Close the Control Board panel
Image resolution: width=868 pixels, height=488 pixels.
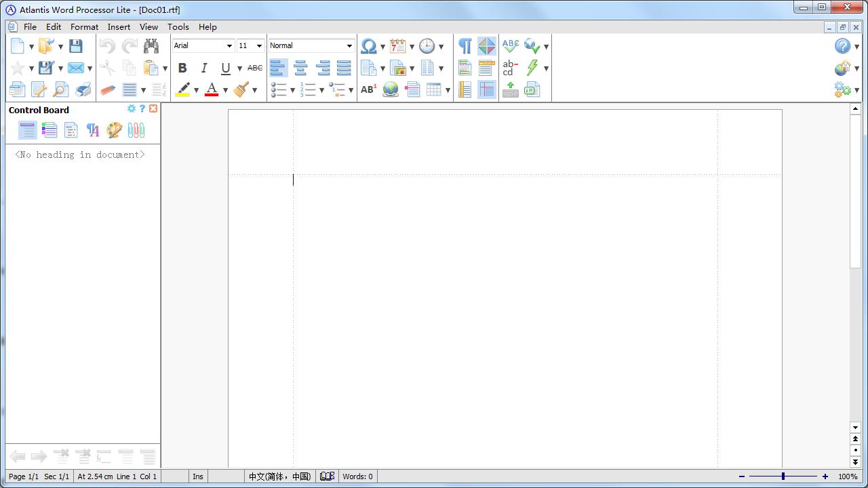point(153,108)
